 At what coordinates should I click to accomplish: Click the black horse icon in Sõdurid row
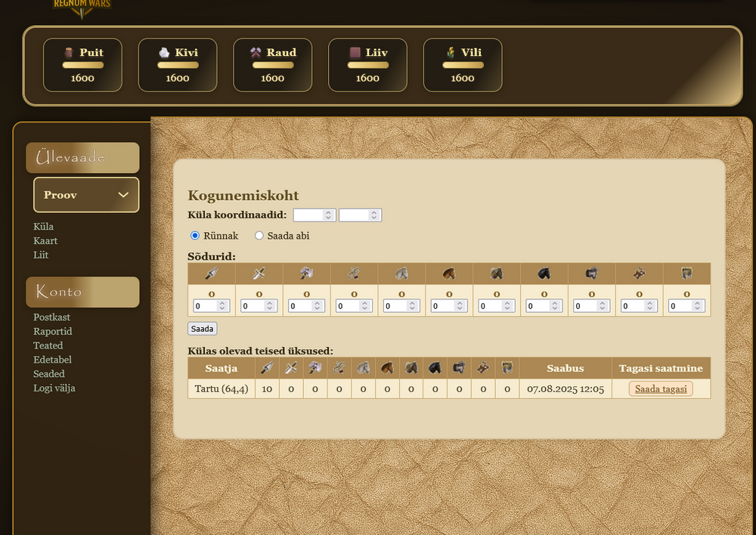(x=544, y=274)
